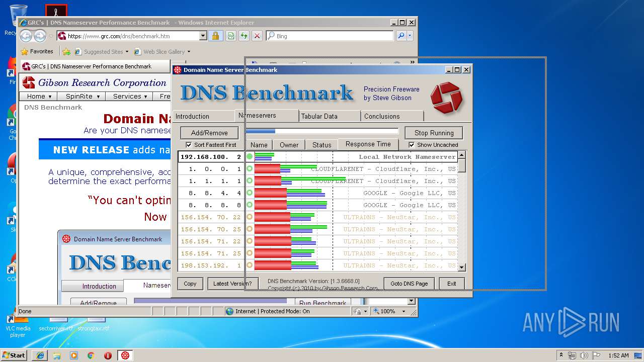
Task: Switch to the Nameservers tab
Action: [267, 115]
